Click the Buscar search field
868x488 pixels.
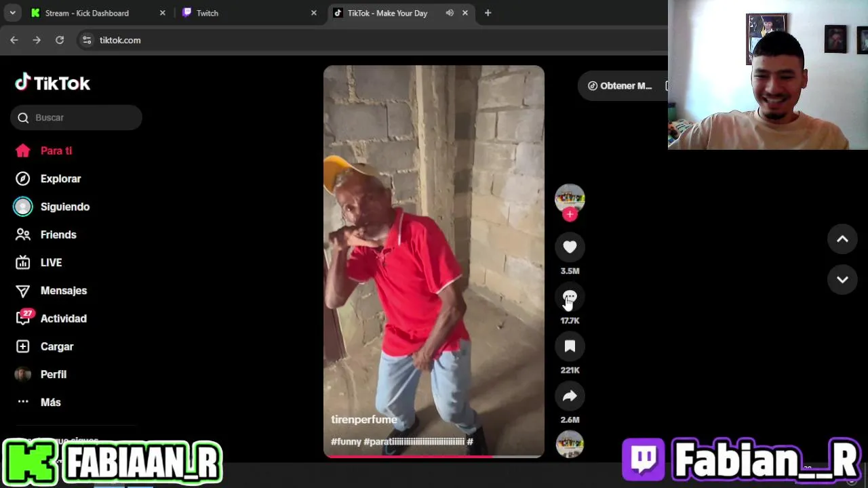[x=76, y=117]
